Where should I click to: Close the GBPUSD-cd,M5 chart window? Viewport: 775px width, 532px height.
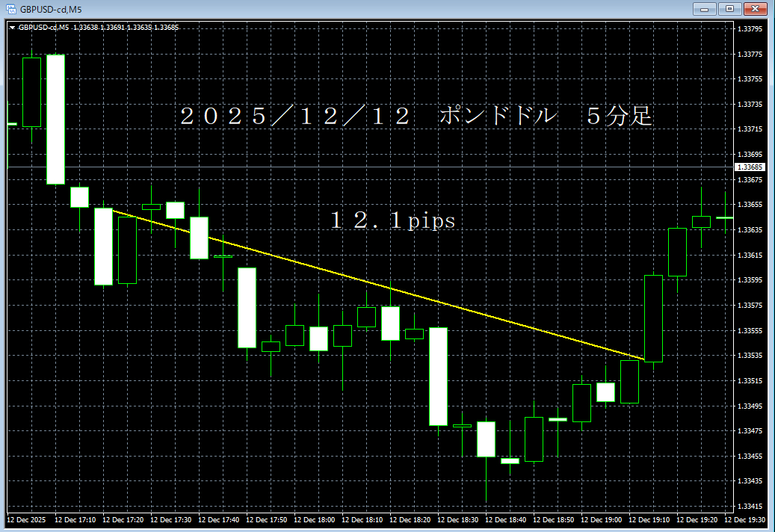[756, 9]
